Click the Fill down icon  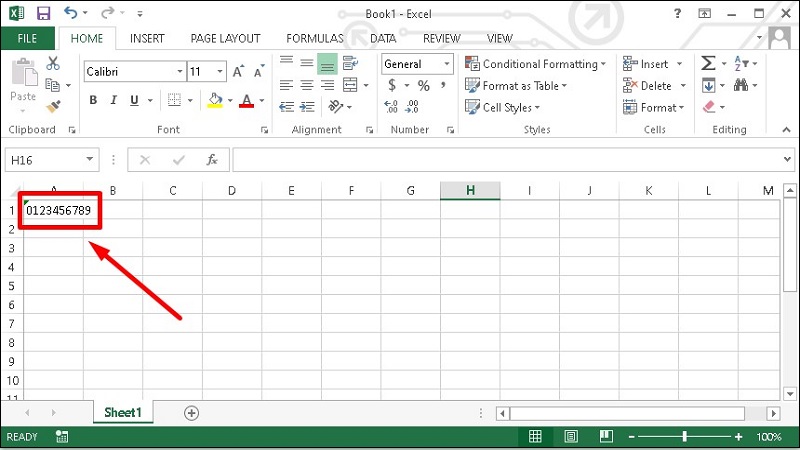pyautogui.click(x=708, y=85)
